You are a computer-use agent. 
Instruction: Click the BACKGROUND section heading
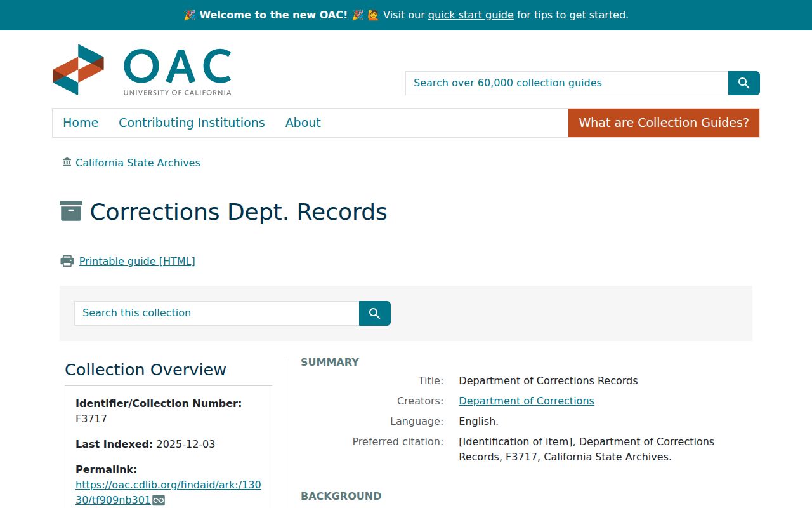(341, 496)
